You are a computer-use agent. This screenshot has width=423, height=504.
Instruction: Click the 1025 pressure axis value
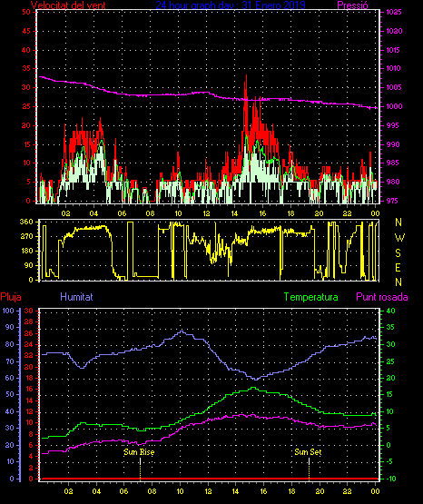[x=394, y=12]
